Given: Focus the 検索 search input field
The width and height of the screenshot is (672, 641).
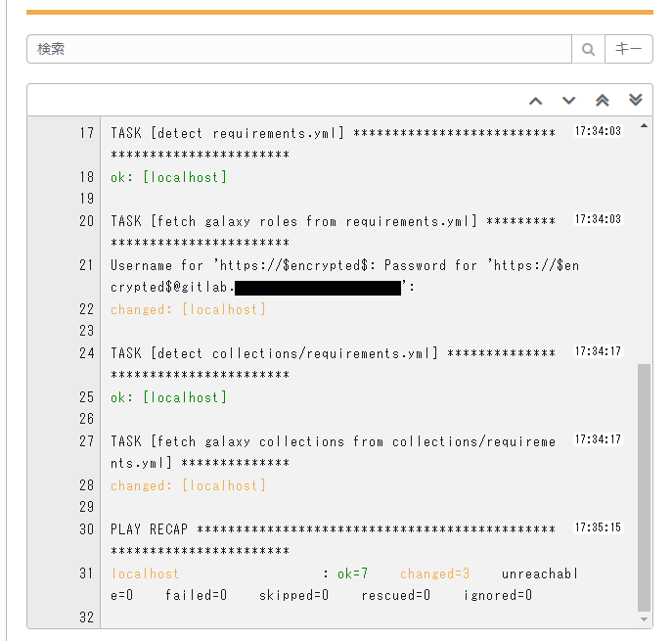Looking at the screenshot, I should pyautogui.click(x=299, y=49).
